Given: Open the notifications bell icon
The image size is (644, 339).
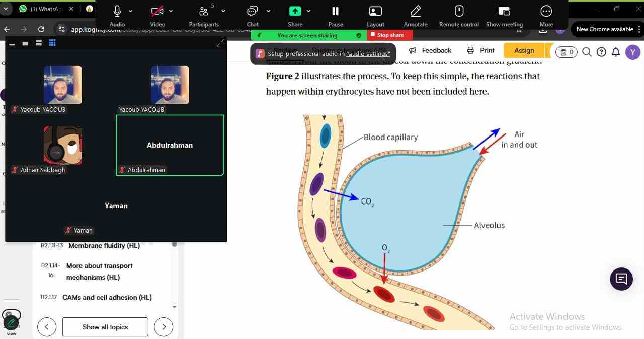Looking at the screenshot, I should click(x=615, y=52).
